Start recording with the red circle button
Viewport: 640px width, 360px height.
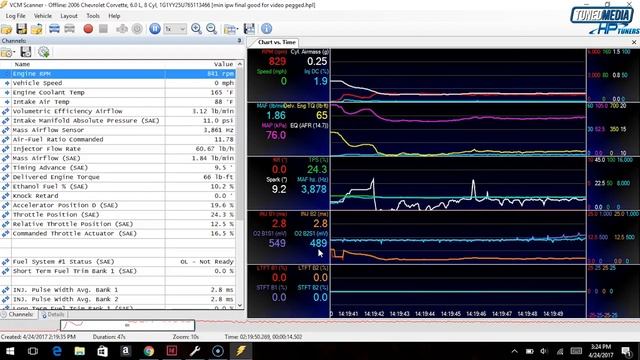pyautogui.click(x=88, y=29)
